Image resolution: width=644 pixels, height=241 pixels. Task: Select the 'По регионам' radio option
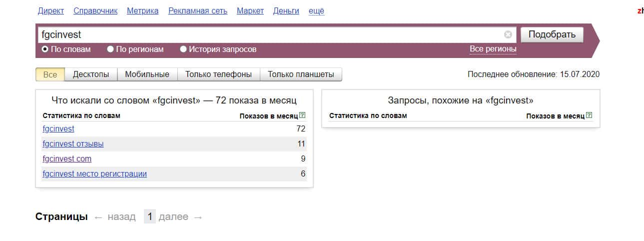click(110, 49)
